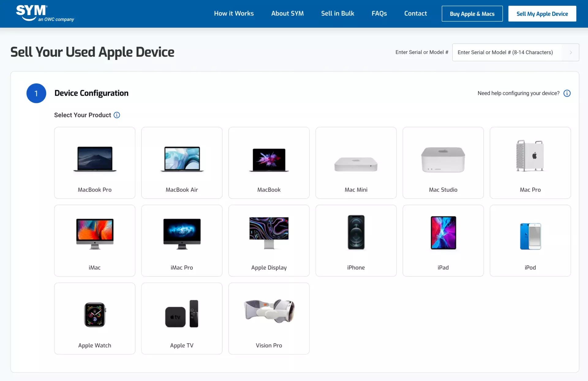Image resolution: width=588 pixels, height=381 pixels.
Task: Pick the iMac desktop image
Action: point(95,234)
